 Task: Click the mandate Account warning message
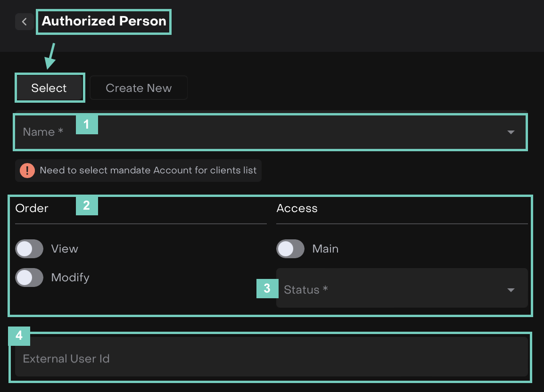click(148, 171)
